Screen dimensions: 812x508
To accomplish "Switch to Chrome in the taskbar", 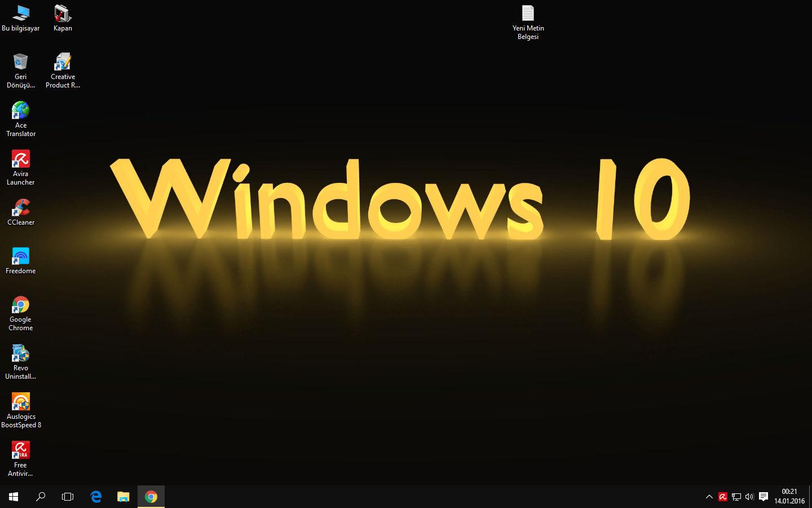I will [151, 497].
